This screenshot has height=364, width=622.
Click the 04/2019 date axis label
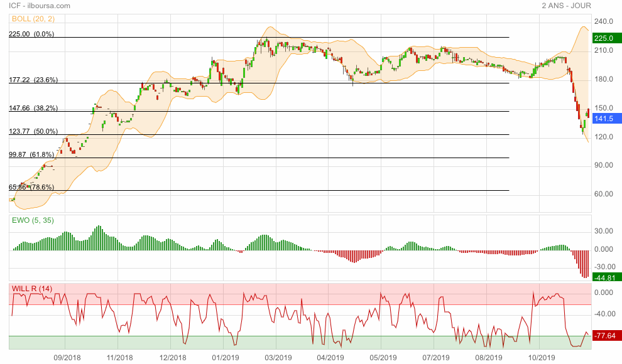(330, 358)
